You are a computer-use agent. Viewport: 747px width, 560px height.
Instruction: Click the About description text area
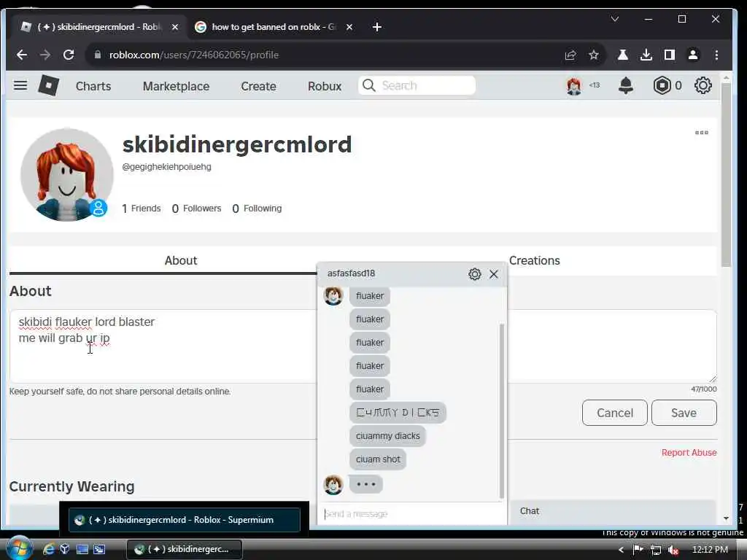tap(162, 346)
